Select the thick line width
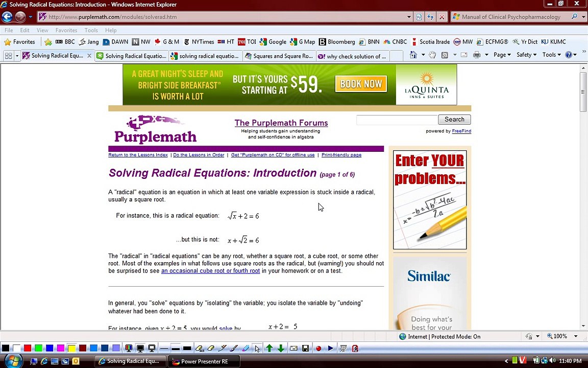This screenshot has width=588, height=368. click(x=187, y=349)
